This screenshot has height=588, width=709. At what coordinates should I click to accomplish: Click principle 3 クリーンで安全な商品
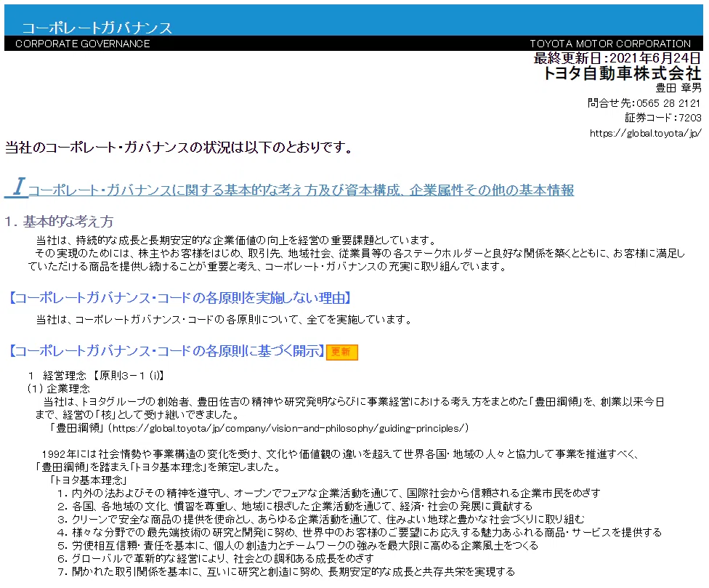point(320,519)
